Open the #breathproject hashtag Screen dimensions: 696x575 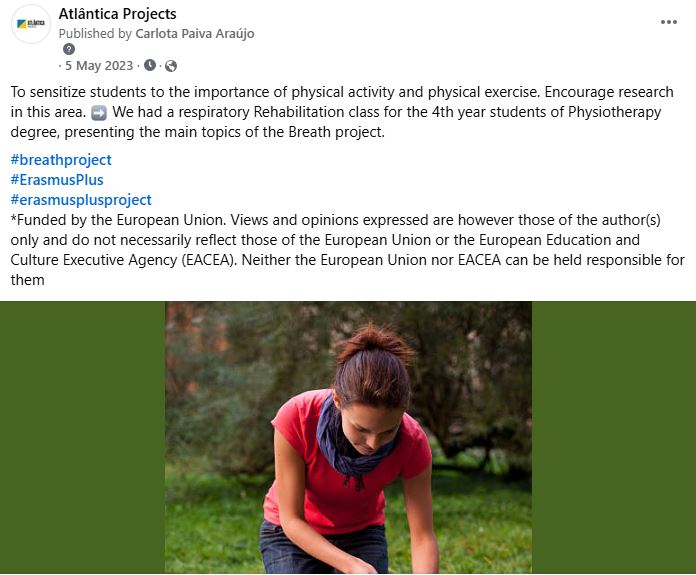point(61,160)
